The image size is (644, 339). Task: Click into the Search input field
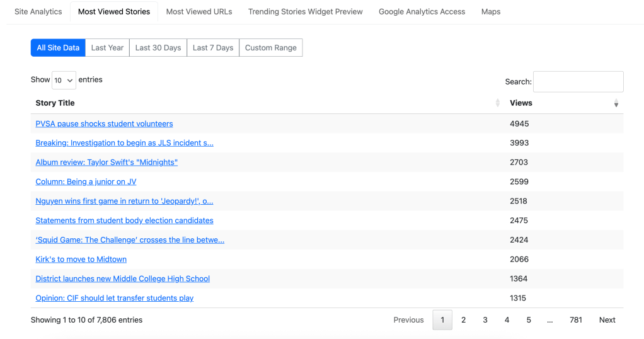tap(578, 82)
